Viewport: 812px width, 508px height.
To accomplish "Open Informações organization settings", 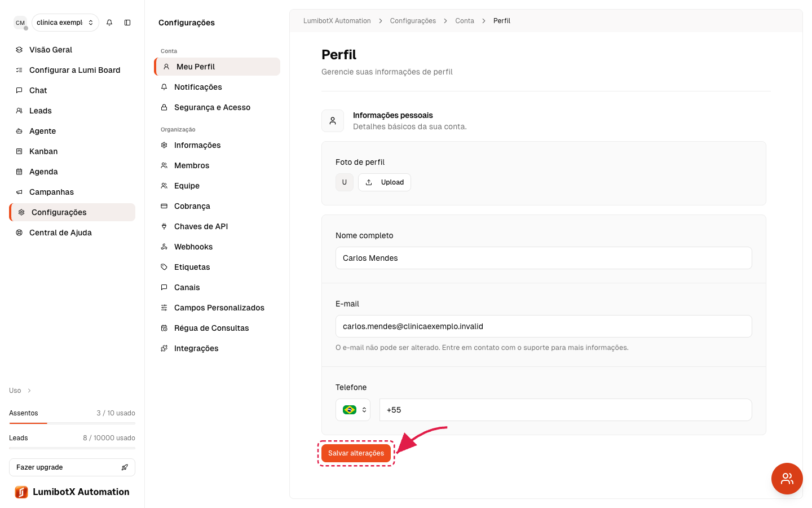I will coord(217,145).
